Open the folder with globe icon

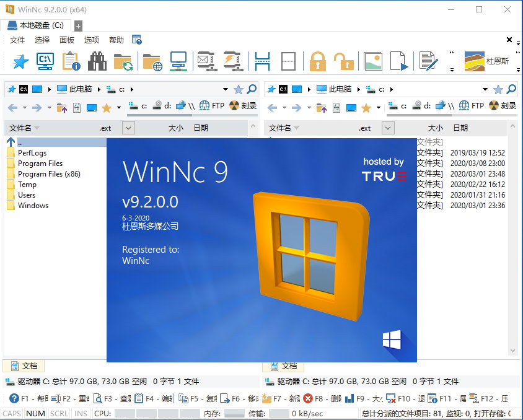(152, 62)
